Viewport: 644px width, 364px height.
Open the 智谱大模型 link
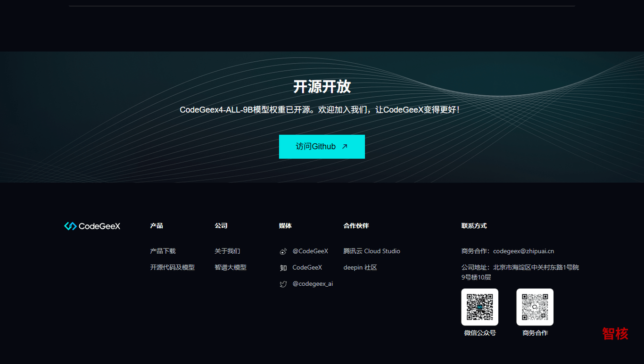[231, 267]
